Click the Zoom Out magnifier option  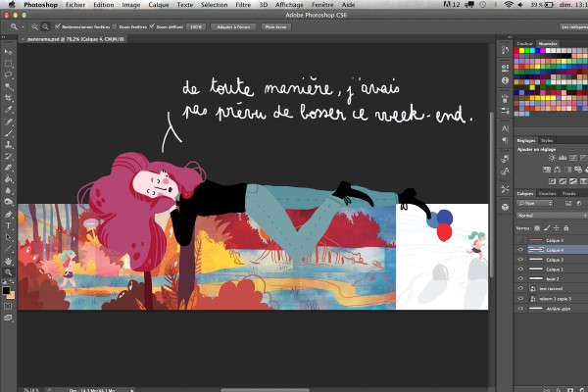pos(45,26)
